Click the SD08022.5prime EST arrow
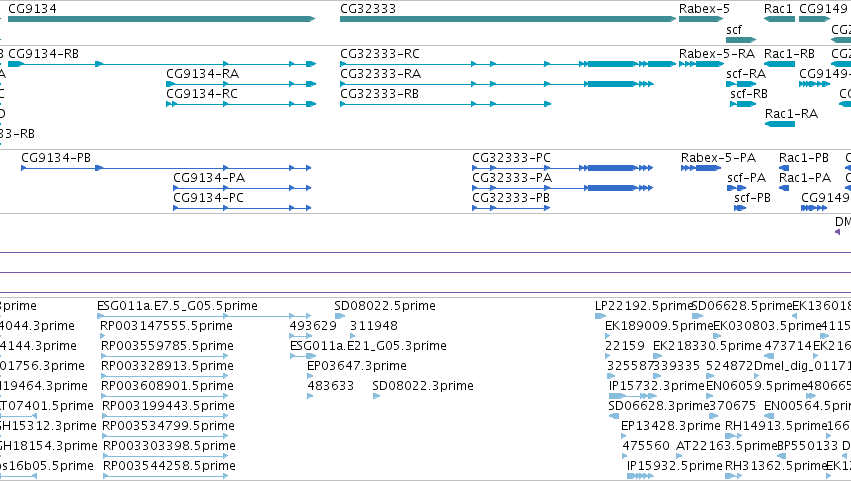This screenshot has height=481, width=851. tap(340, 316)
